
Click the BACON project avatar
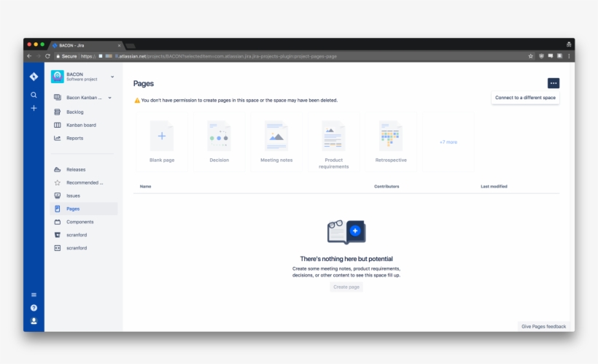tap(58, 77)
